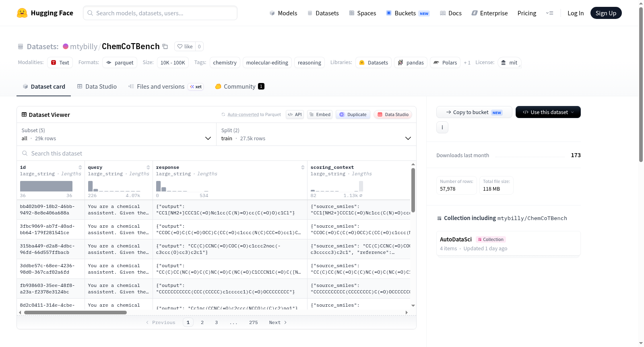Click the response length histogram
The height and width of the screenshot is (347, 644).
(182, 186)
